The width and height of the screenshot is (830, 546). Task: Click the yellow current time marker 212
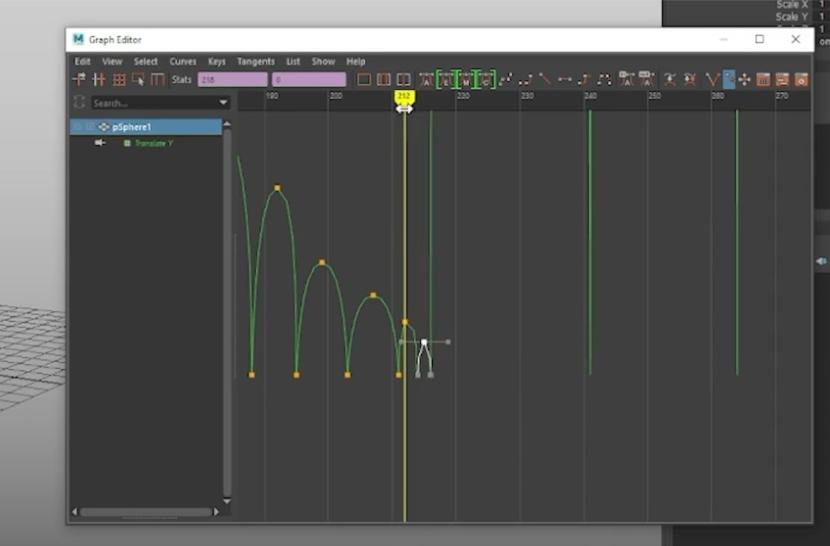404,96
